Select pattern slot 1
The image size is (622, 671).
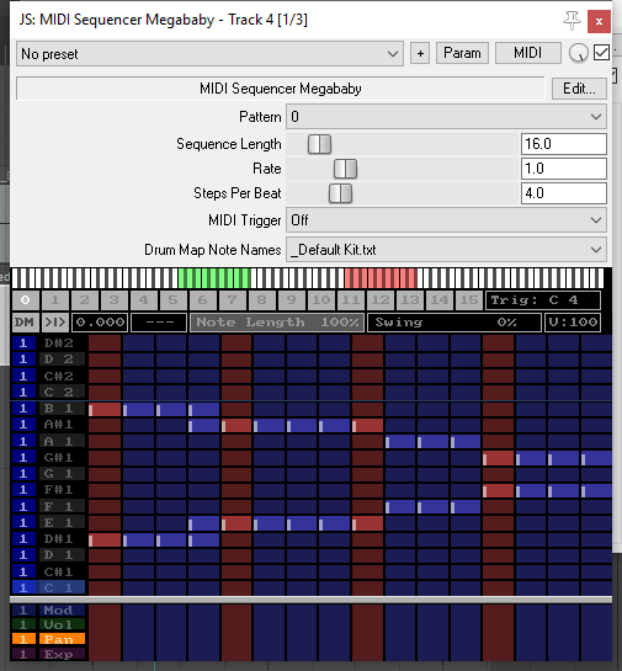pos(55,300)
